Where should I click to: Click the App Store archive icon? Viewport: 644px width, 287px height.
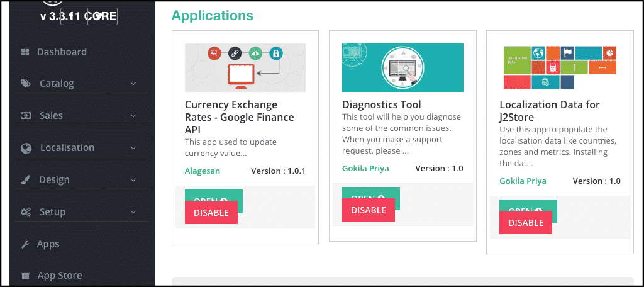(25, 276)
